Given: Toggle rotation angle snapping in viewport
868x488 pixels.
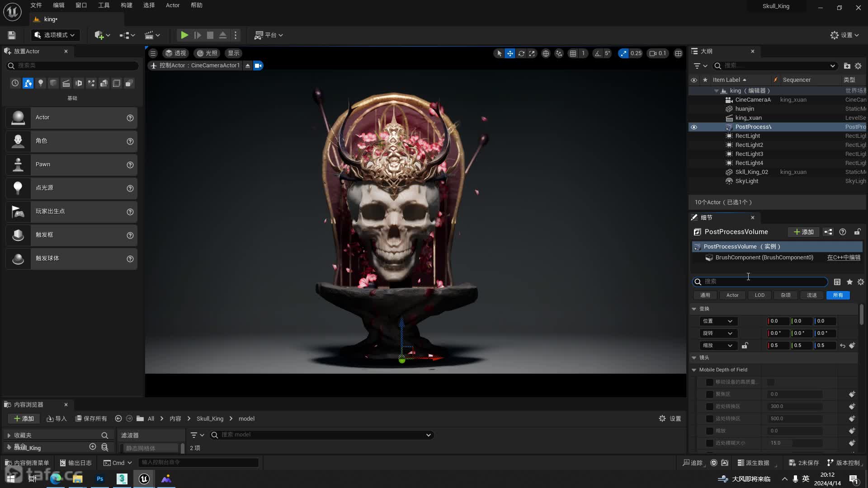Looking at the screenshot, I should coord(598,53).
